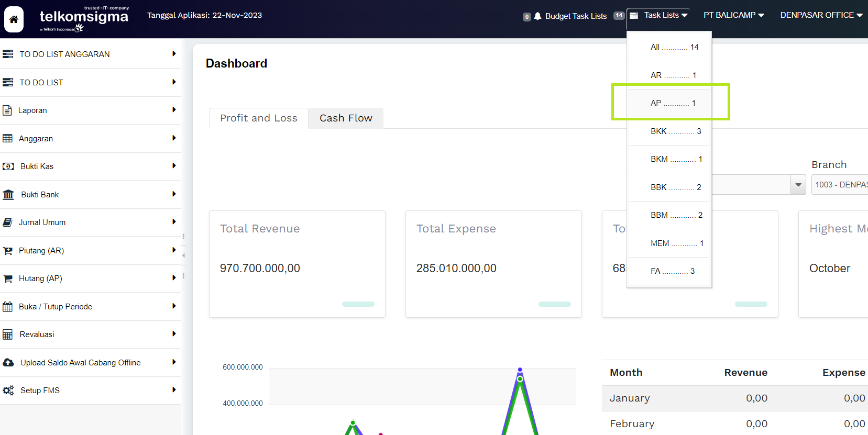
Task: Select the Profit and Loss tab
Action: [x=258, y=118]
